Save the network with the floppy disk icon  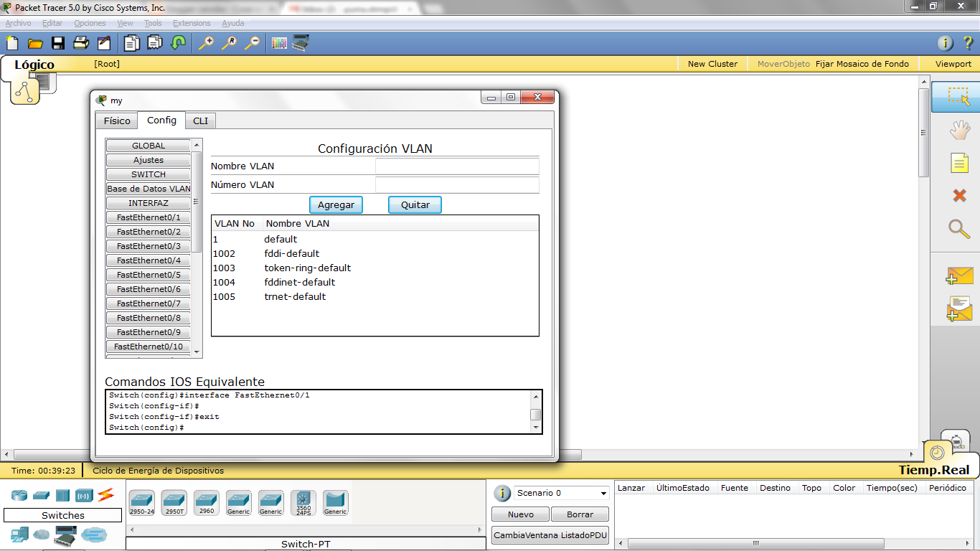click(58, 43)
